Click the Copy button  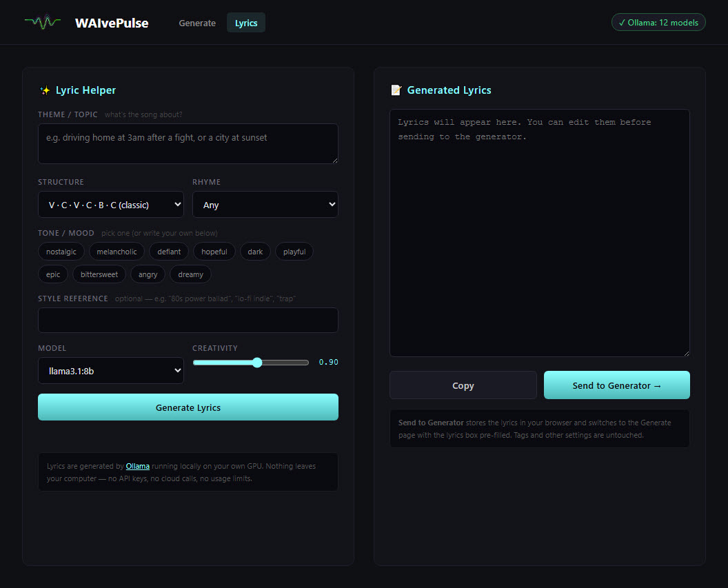[x=463, y=385]
